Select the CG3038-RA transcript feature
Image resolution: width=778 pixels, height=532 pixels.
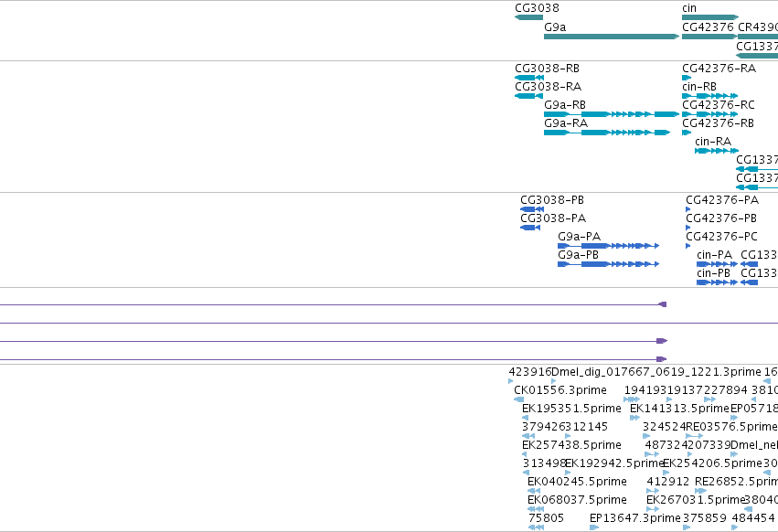[529, 96]
